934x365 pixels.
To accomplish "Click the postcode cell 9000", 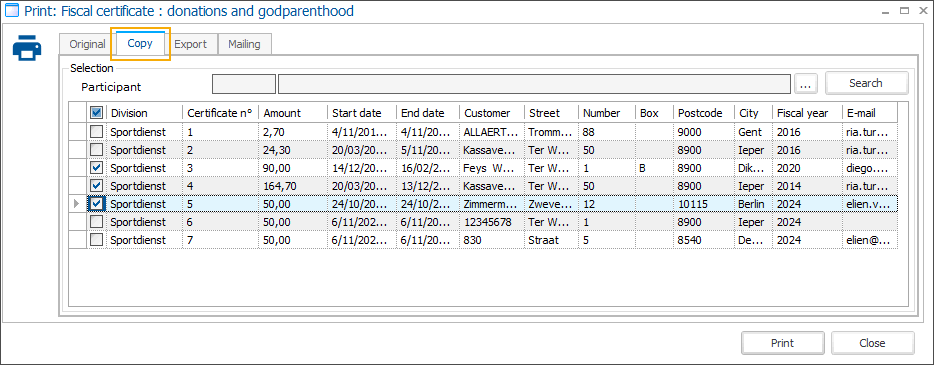I will point(704,132).
